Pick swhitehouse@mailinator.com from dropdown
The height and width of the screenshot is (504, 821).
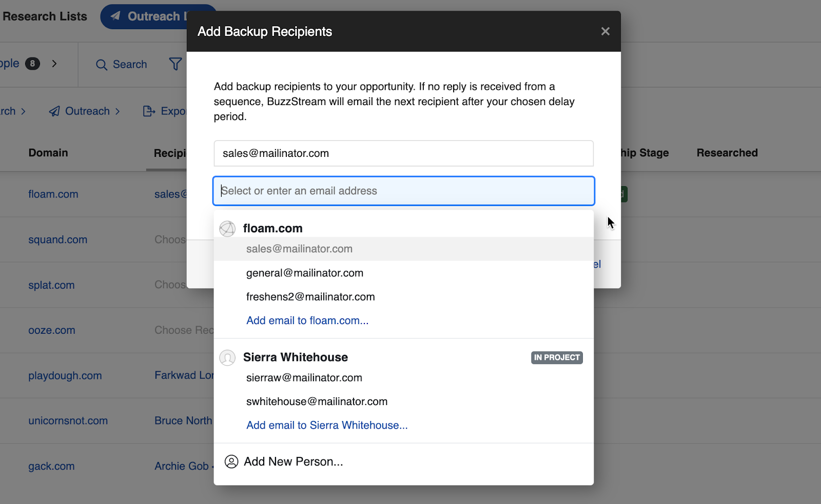tap(317, 401)
